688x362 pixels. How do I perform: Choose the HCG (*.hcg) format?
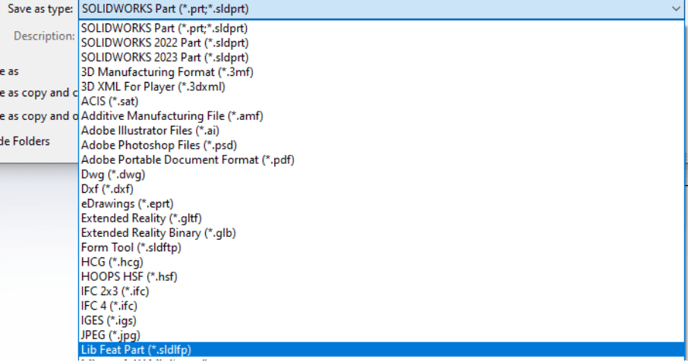[381, 262]
